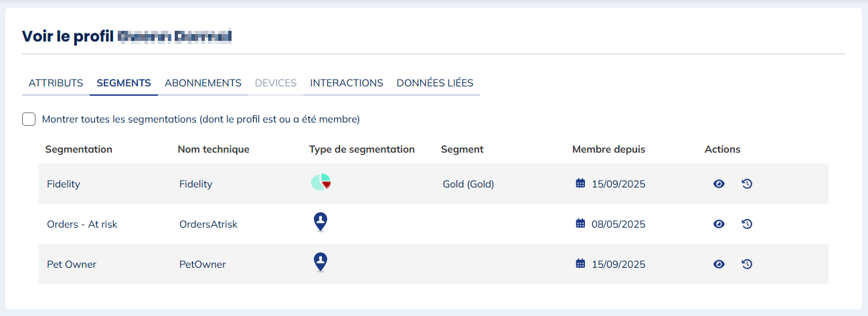This screenshot has width=868, height=316.
Task: Switch to the ATTRIBUTS tab
Action: pyautogui.click(x=56, y=83)
